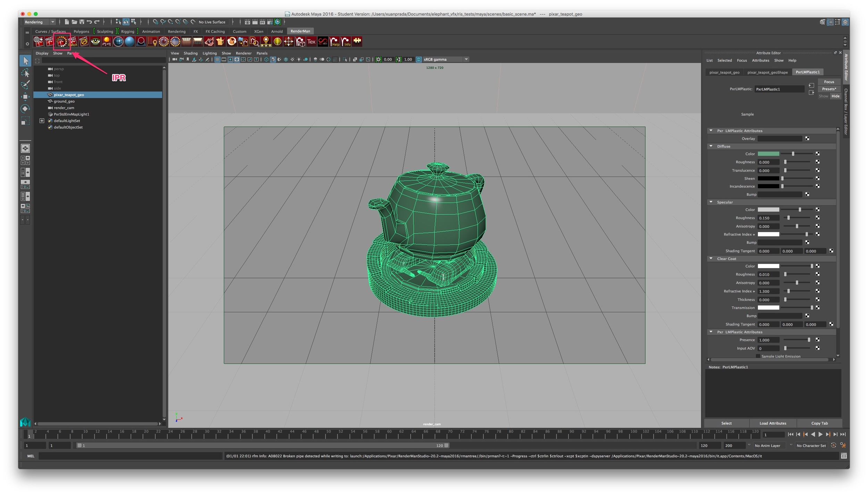Toggle wireframe display cube icon
The image size is (868, 495).
tap(266, 59)
